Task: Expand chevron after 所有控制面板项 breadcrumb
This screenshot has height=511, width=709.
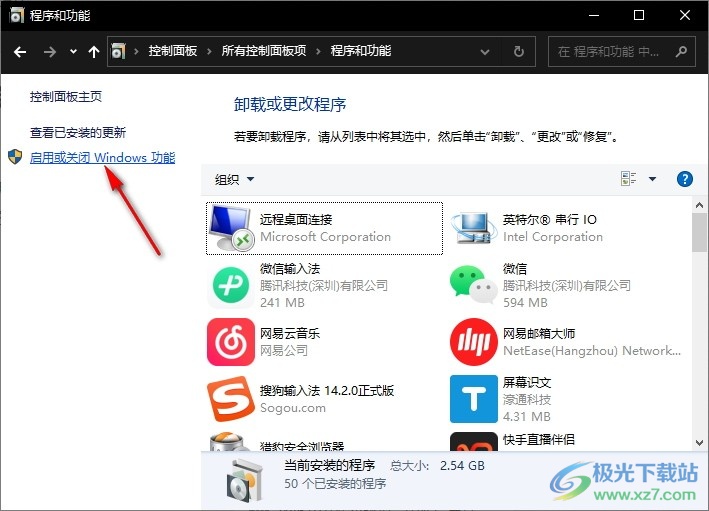Action: (x=318, y=52)
